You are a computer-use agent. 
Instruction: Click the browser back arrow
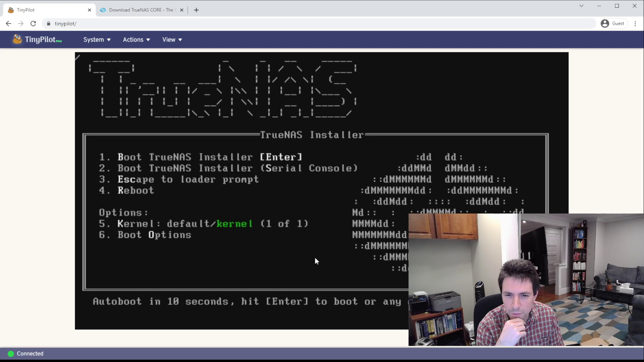pos(8,23)
